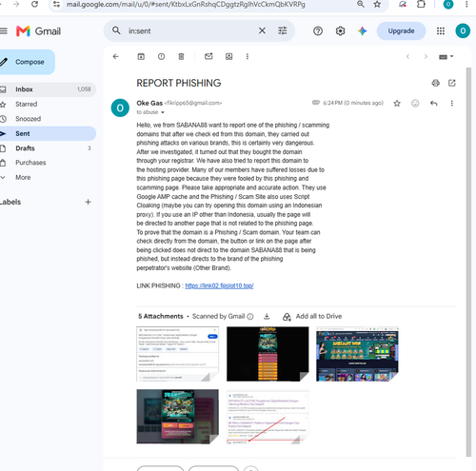Image resolution: width=476 pixels, height=471 pixels.
Task: Click the attachment paperclip icon beside timestamp
Action: [316, 103]
